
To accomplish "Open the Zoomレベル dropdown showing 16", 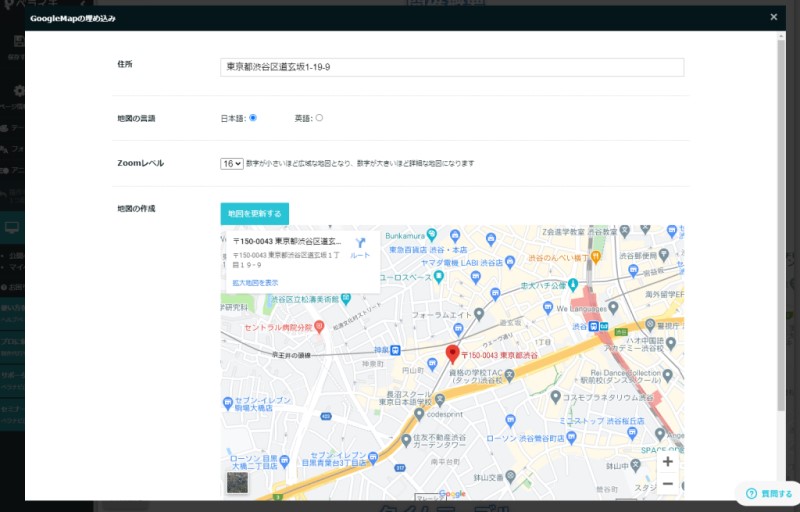I will [x=232, y=164].
